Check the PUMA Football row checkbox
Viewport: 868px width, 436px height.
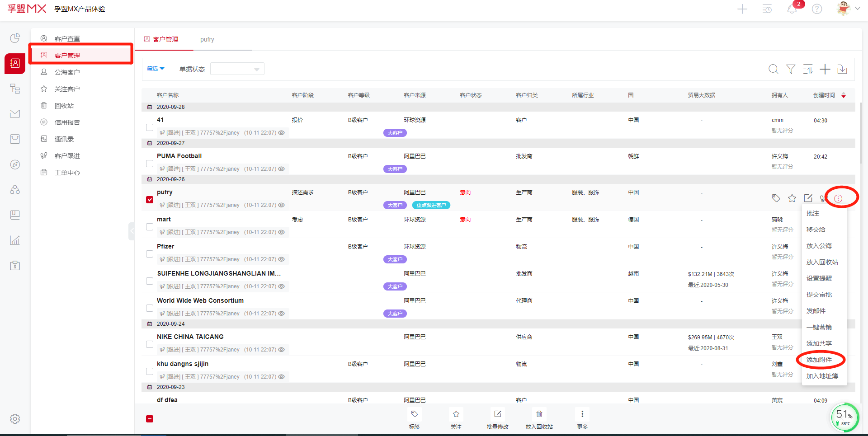click(x=150, y=164)
